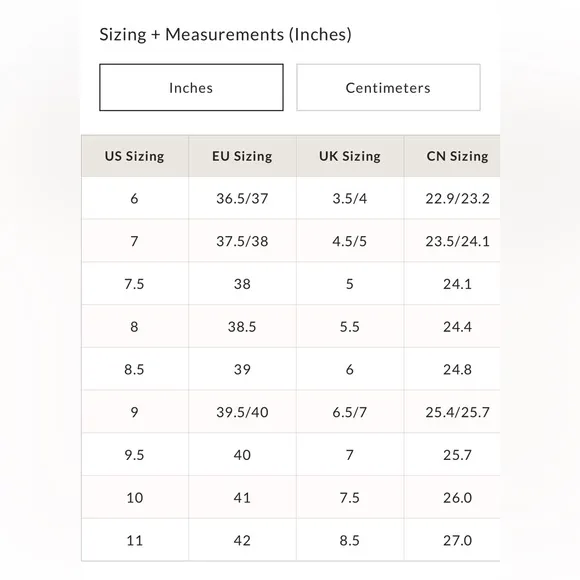Click the CN Sizing column header
This screenshot has height=580, width=580.
452,156
